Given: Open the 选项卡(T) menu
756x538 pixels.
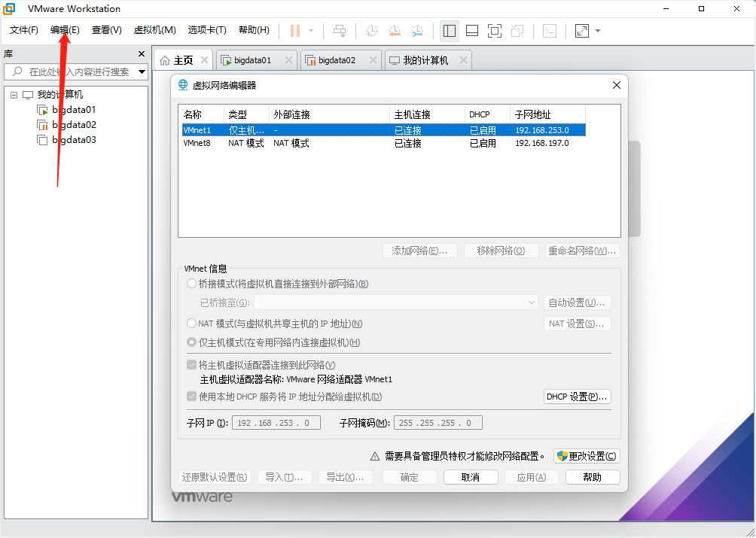Looking at the screenshot, I should click(207, 30).
